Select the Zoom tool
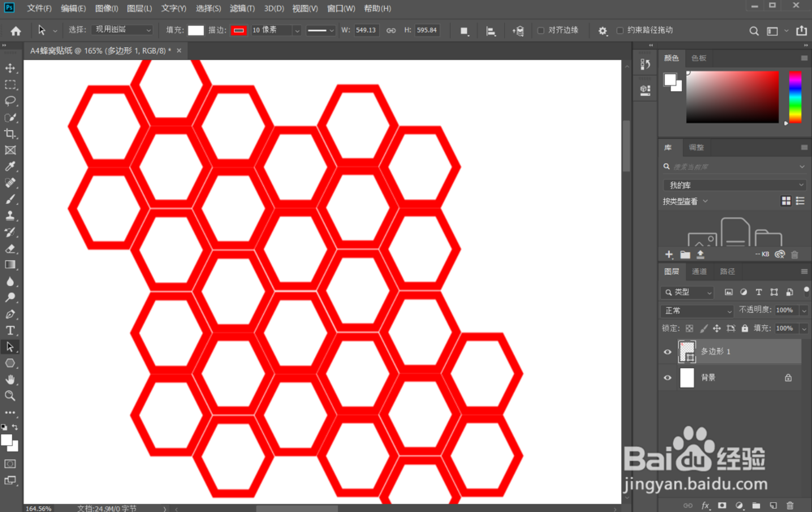812x512 pixels. [10, 396]
